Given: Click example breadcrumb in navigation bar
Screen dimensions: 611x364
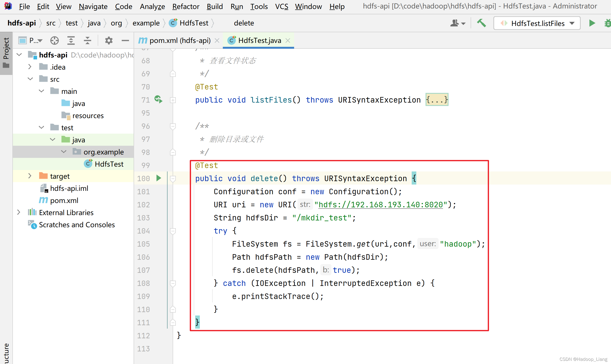Looking at the screenshot, I should pyautogui.click(x=146, y=23).
